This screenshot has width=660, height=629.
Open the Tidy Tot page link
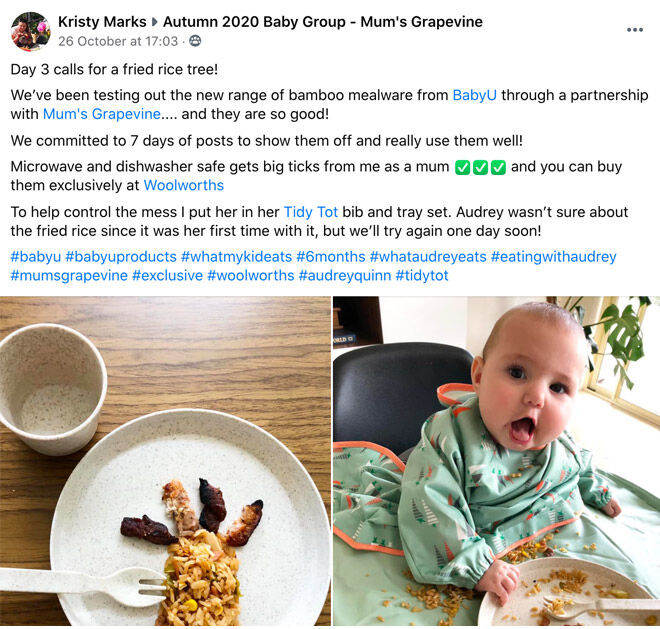pyautogui.click(x=311, y=212)
